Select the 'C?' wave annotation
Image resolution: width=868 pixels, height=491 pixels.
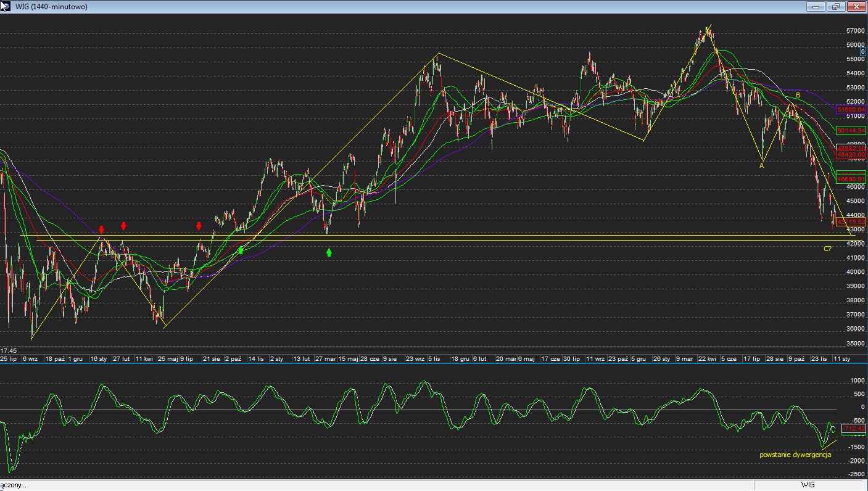point(828,249)
